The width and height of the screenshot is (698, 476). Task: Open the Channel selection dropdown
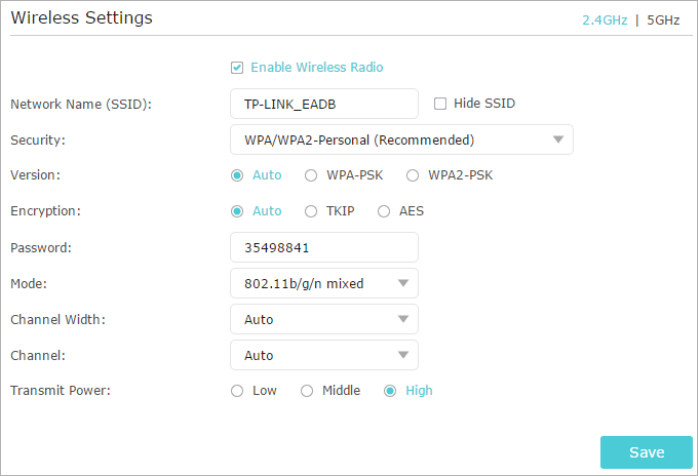pyautogui.click(x=324, y=355)
